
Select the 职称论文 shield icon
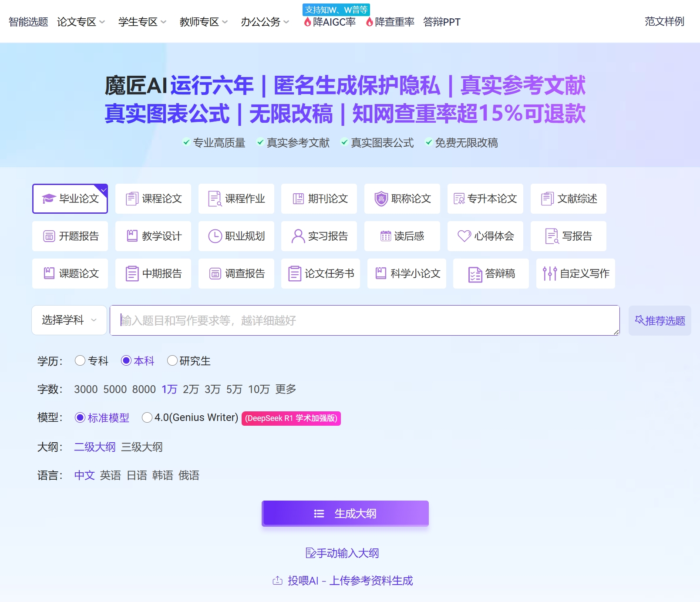click(402, 199)
